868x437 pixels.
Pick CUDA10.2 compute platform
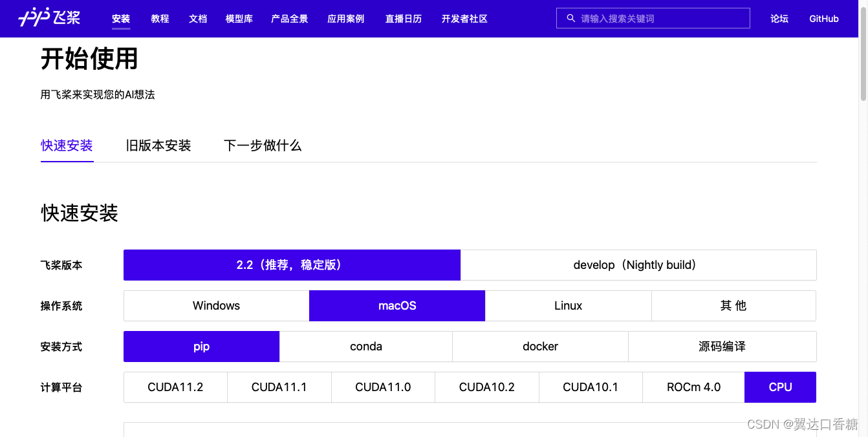[487, 387]
